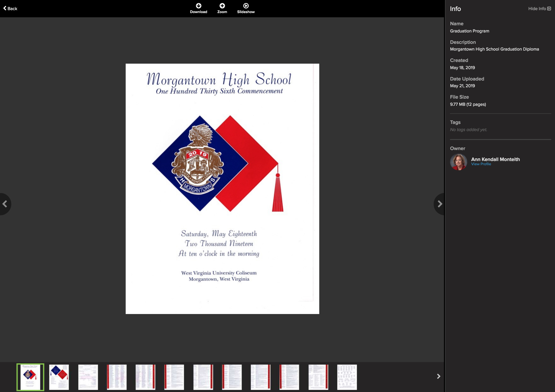Download the Graduation Program file

coord(198,8)
